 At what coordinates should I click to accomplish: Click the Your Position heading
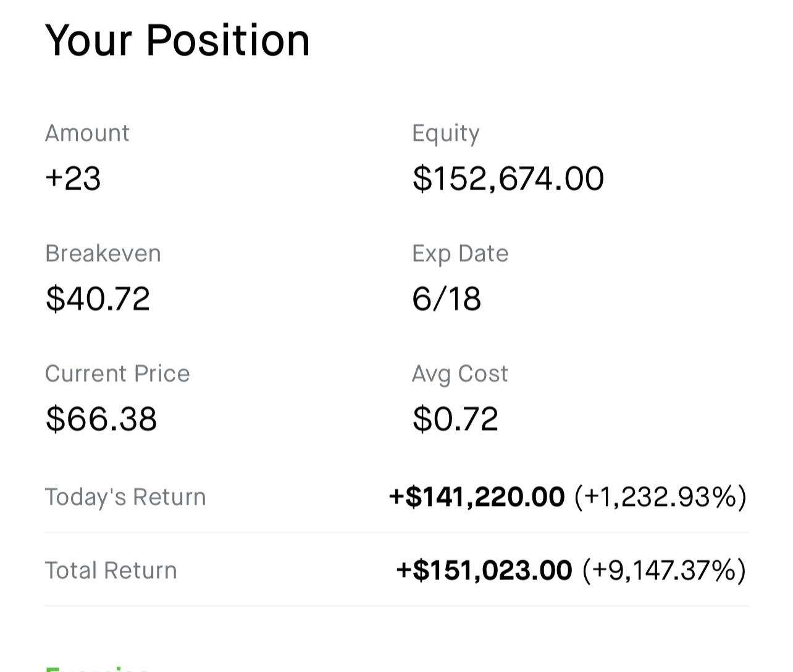pos(177,41)
